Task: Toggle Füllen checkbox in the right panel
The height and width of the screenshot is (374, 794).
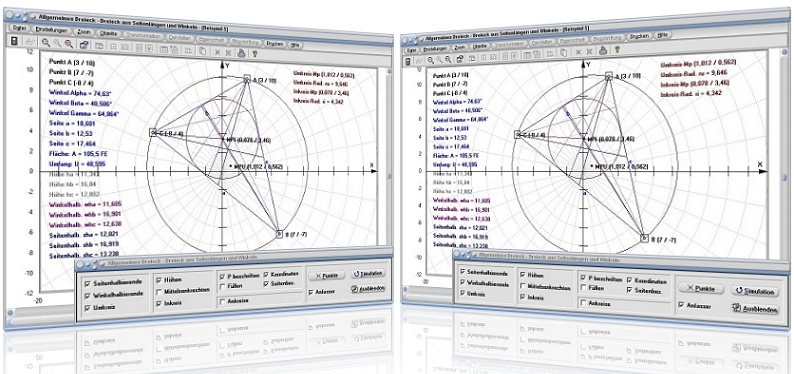Action: point(584,287)
